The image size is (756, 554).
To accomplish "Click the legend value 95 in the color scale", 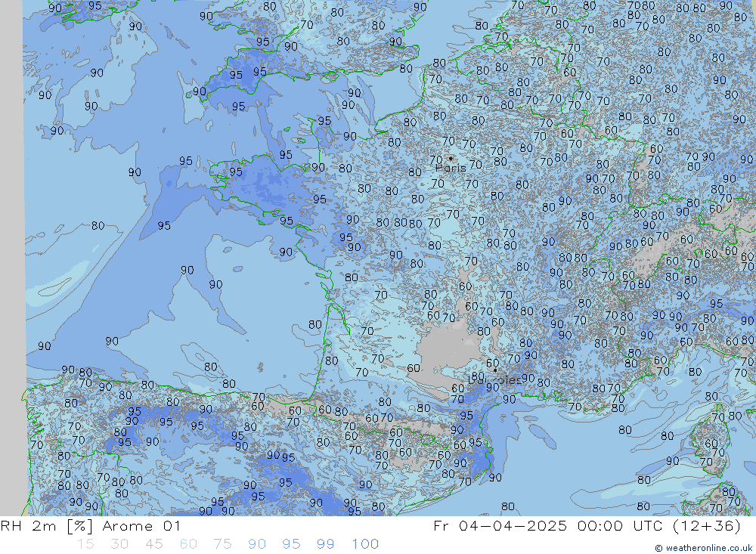I will point(291,544).
